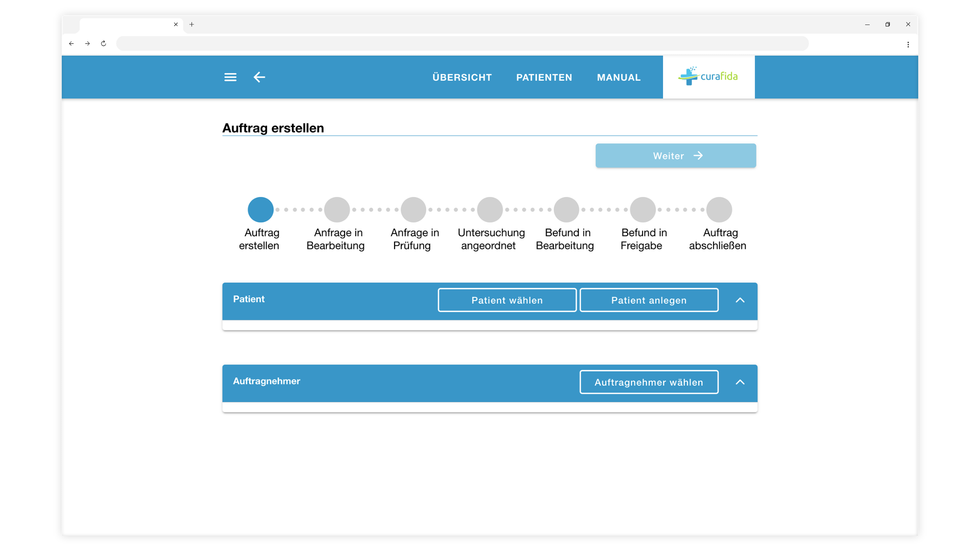Viewport: 980px width, 551px height.
Task: Click the Patient section title
Action: (249, 299)
